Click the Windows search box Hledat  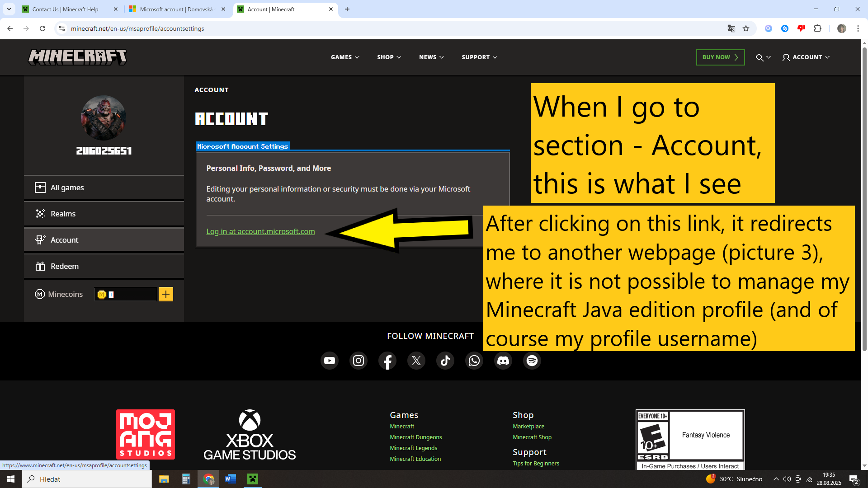pyautogui.click(x=87, y=479)
